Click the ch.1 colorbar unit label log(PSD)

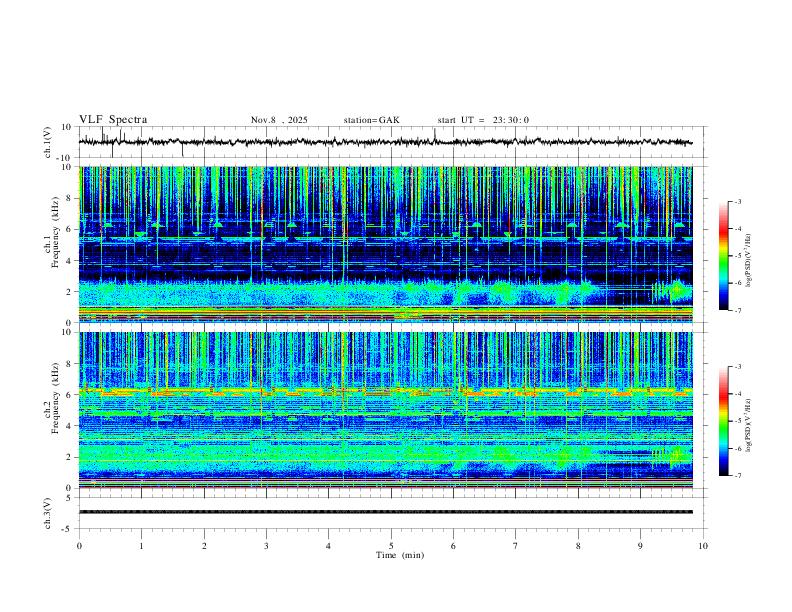click(748, 260)
